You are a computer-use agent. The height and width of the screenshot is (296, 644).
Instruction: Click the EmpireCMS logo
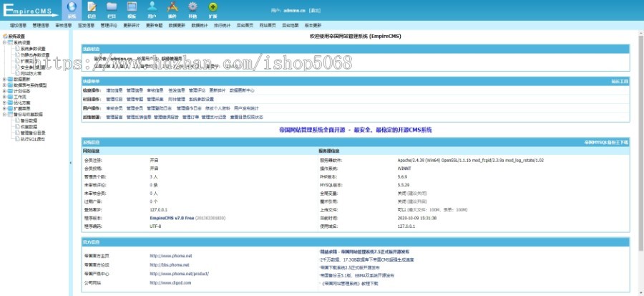pos(31,10)
